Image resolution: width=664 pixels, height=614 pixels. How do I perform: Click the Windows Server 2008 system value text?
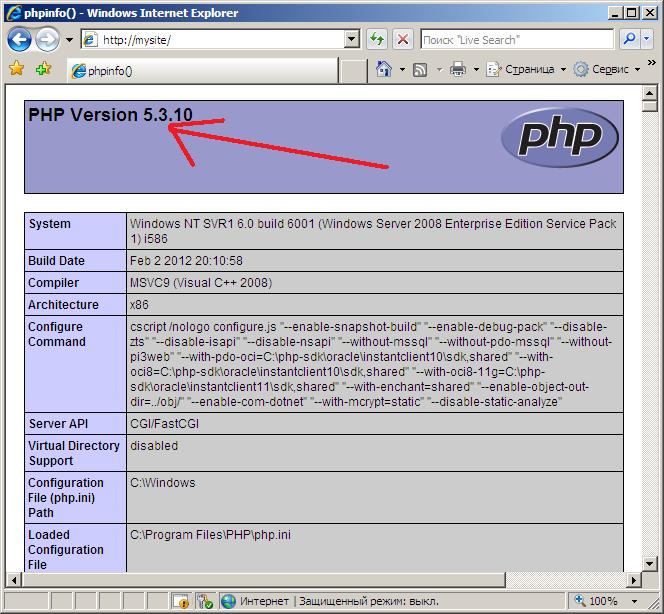point(373,231)
